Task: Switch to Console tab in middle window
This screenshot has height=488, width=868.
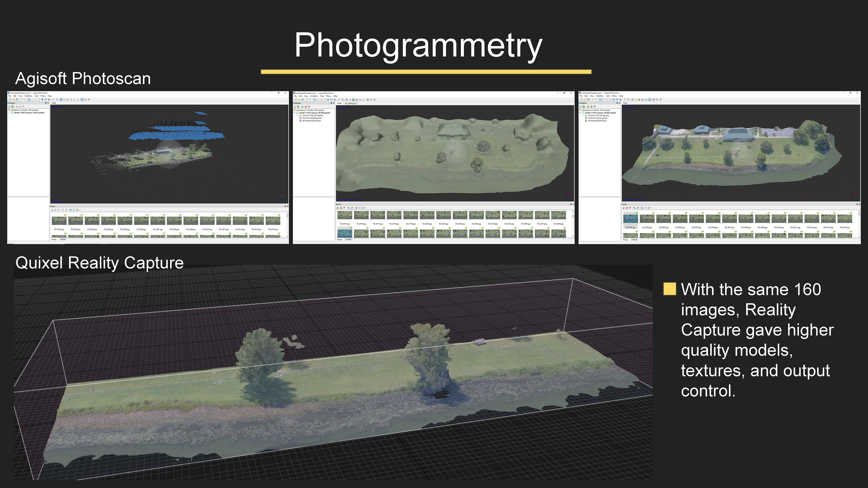Action: pos(348,239)
